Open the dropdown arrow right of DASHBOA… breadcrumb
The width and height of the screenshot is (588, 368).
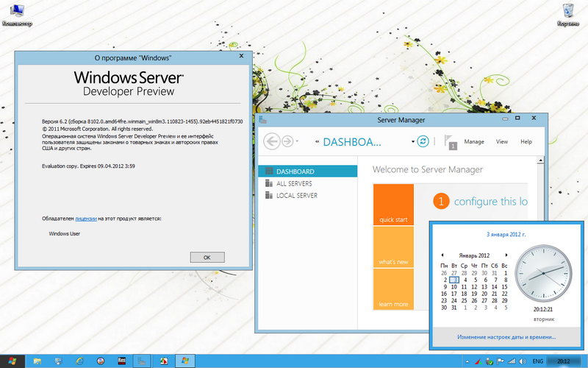click(x=413, y=142)
